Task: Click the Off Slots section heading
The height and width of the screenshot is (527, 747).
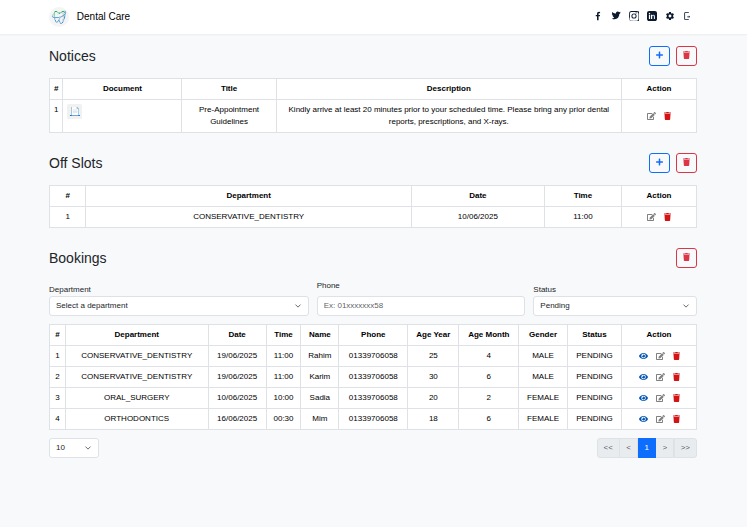Action: (76, 163)
